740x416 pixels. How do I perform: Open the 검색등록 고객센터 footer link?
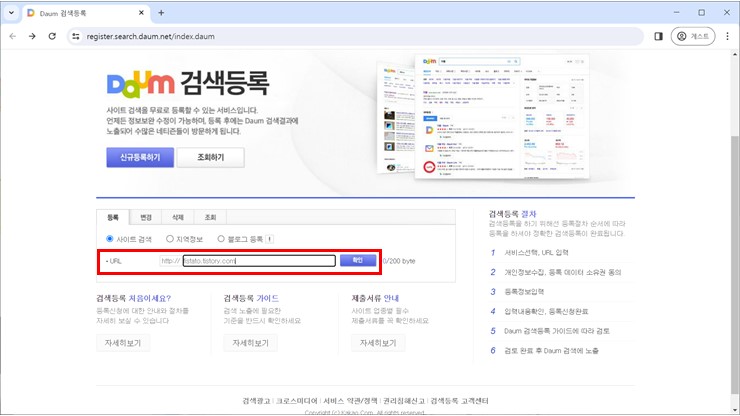[459, 401]
